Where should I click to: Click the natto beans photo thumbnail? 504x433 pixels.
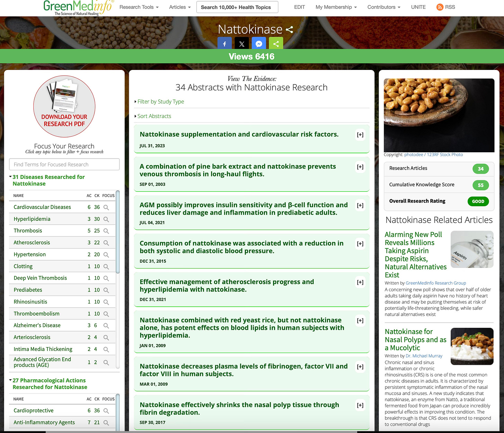[439, 115]
